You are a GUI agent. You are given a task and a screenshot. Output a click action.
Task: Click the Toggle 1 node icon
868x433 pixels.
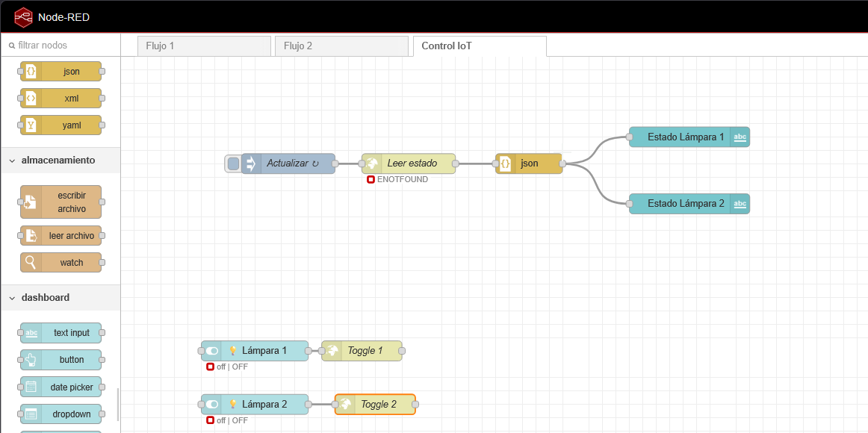[x=332, y=351]
